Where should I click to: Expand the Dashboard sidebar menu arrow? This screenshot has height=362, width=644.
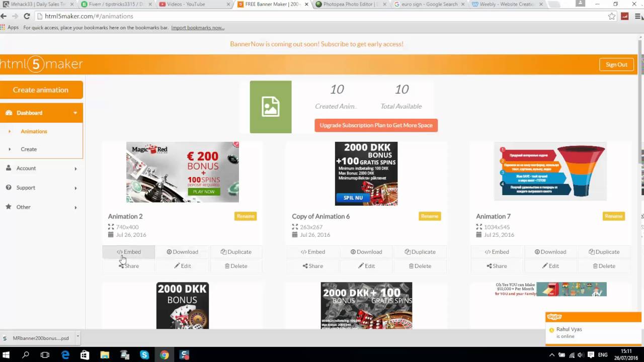coord(75,113)
